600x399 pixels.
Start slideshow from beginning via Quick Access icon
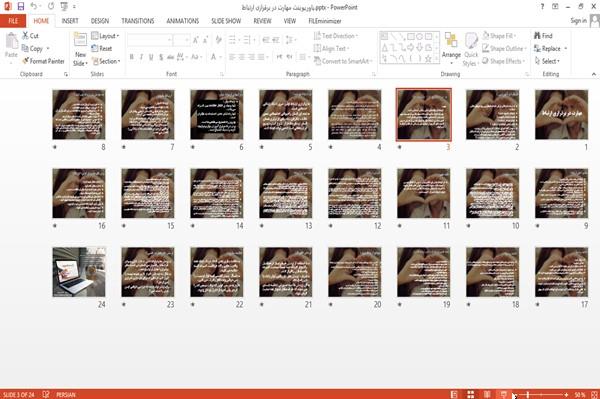[x=64, y=7]
